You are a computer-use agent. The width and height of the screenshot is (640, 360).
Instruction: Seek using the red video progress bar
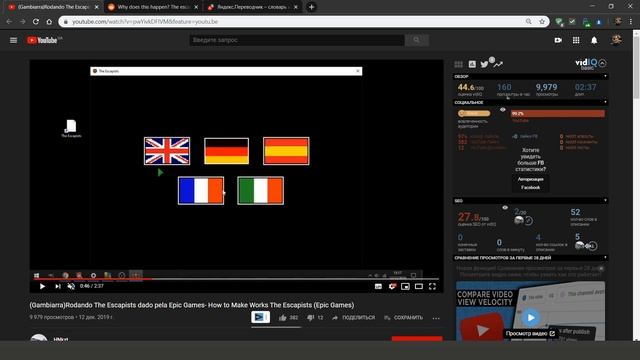(x=236, y=279)
